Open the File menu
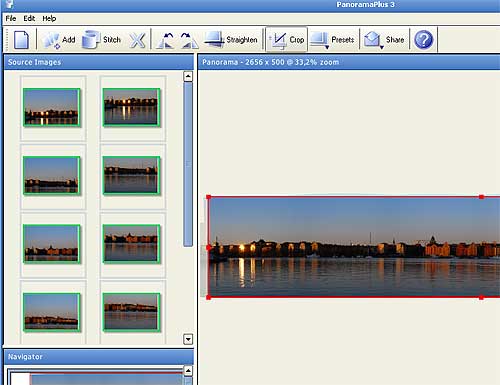 pyautogui.click(x=11, y=18)
